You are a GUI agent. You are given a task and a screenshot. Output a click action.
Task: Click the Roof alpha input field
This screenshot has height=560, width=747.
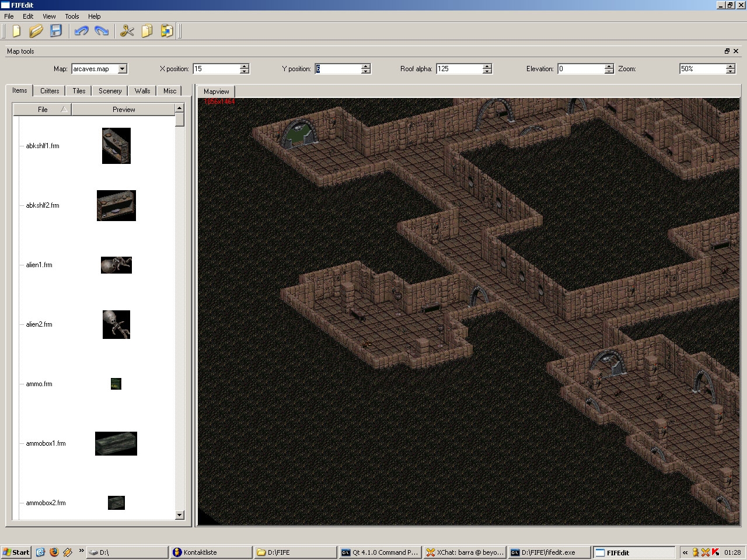[x=459, y=69]
